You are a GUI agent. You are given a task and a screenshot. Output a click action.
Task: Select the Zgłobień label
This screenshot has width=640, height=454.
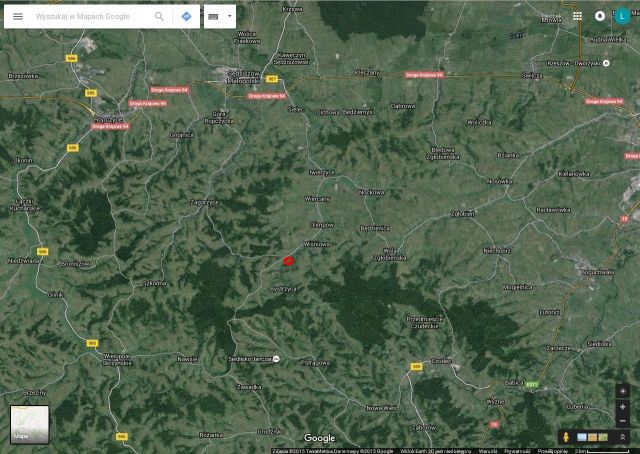[x=462, y=214]
